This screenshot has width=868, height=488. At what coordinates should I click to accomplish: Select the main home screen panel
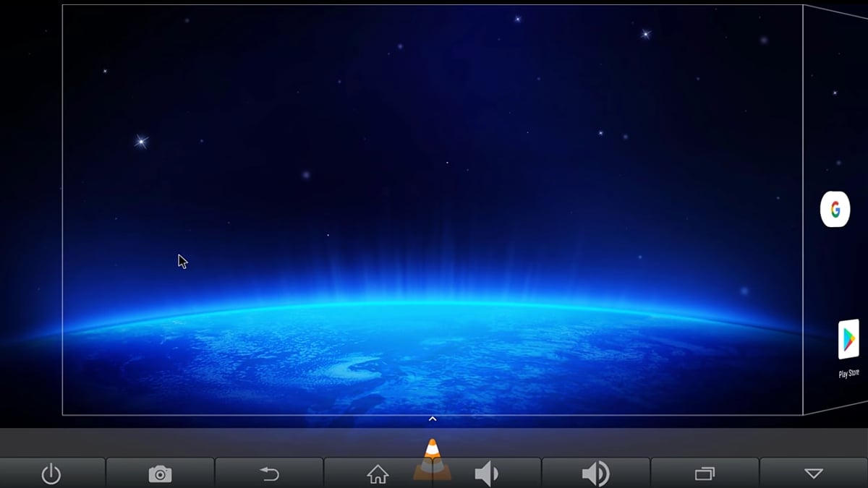(x=433, y=210)
